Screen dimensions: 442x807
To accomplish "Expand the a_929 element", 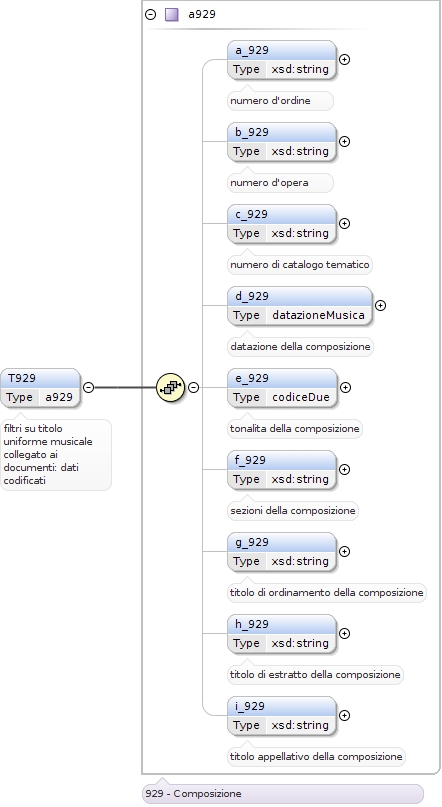I will coord(345,59).
